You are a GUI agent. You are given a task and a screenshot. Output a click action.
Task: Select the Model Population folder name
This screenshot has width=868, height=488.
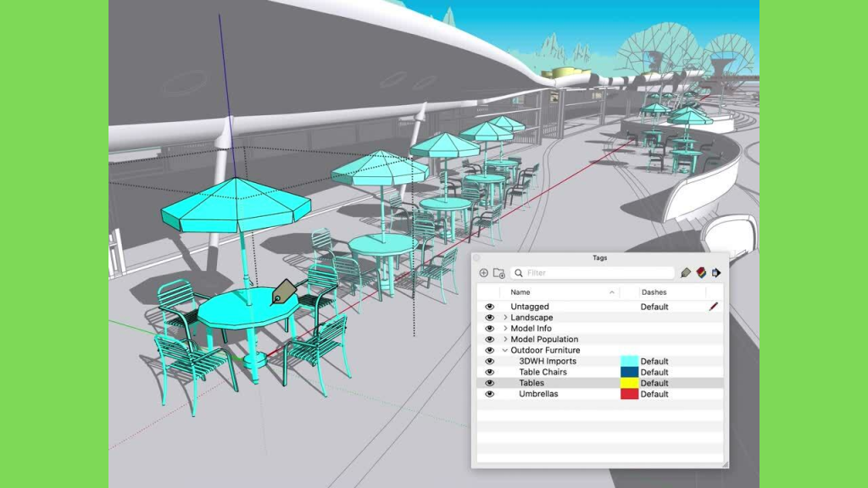[544, 339]
